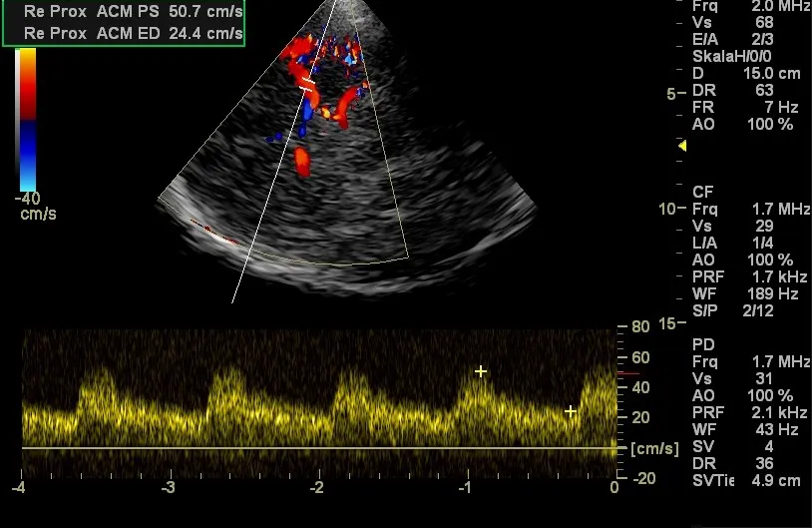Click the spectral Doppler baseline

(319, 448)
